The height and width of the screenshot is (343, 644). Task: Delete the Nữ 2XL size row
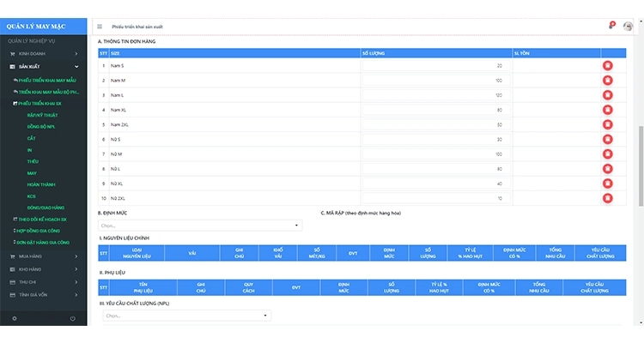click(x=607, y=198)
